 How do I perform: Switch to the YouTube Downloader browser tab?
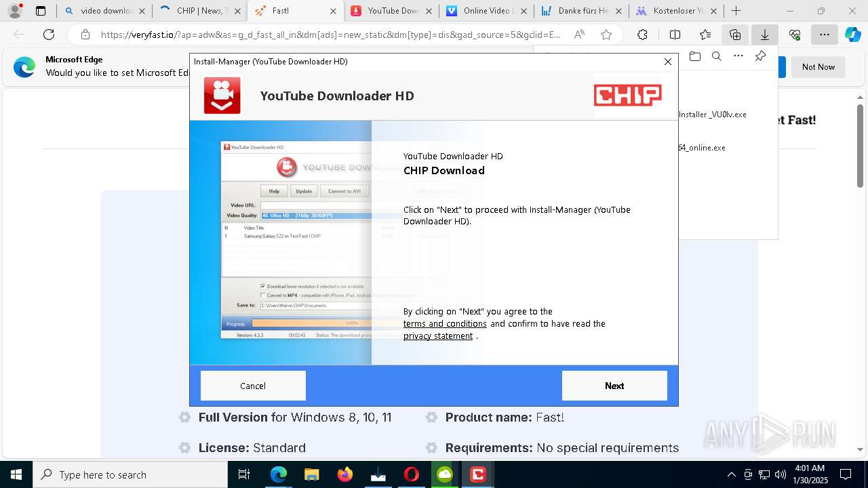tap(390, 11)
